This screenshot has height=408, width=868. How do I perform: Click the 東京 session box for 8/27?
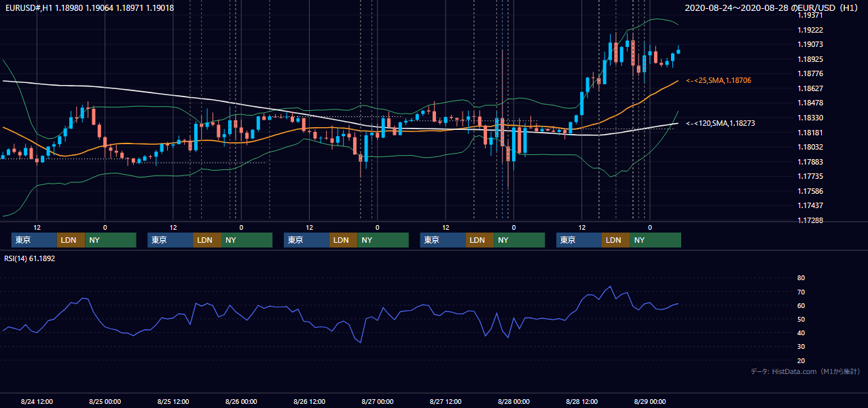(x=443, y=240)
